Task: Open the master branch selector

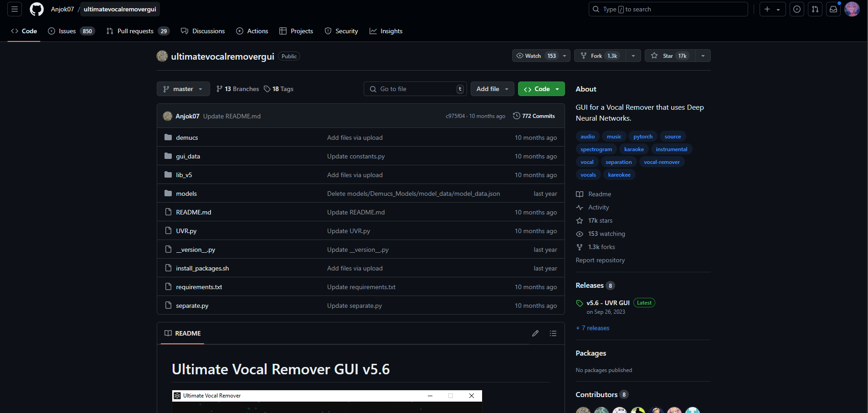Action: 183,89
